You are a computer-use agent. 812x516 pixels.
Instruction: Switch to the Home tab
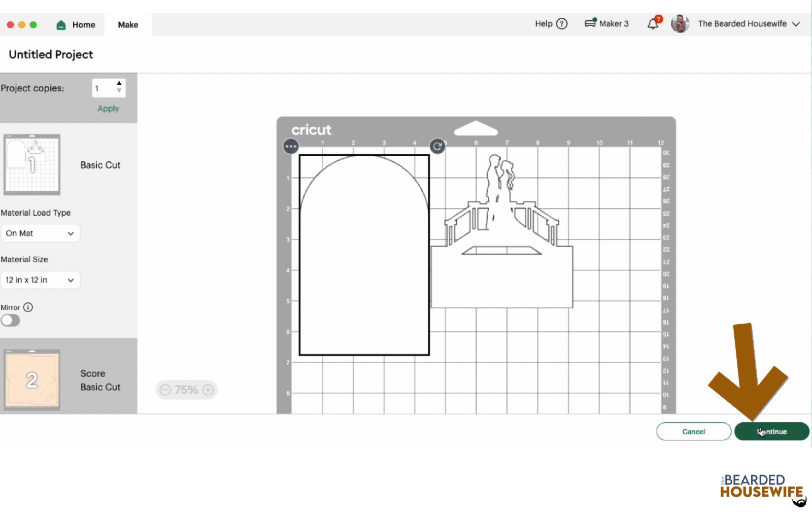(76, 25)
